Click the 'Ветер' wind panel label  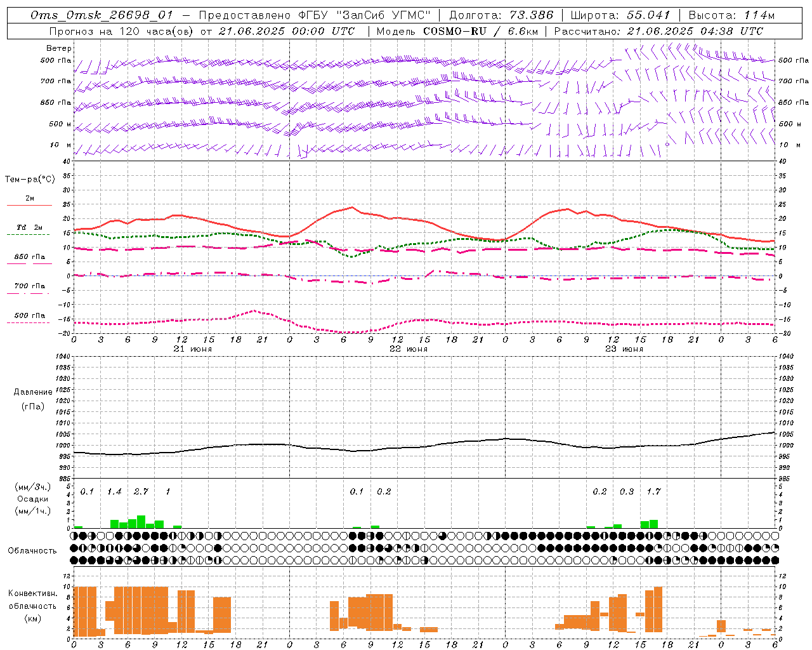tap(59, 48)
